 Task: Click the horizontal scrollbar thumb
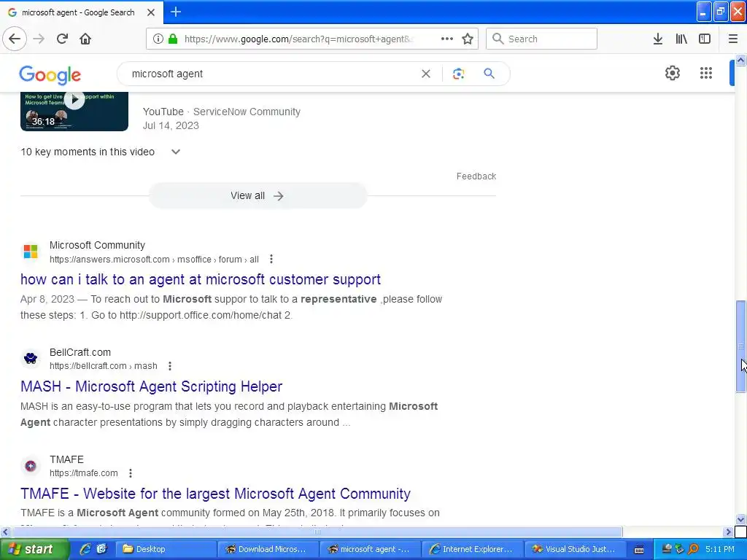click(317, 532)
